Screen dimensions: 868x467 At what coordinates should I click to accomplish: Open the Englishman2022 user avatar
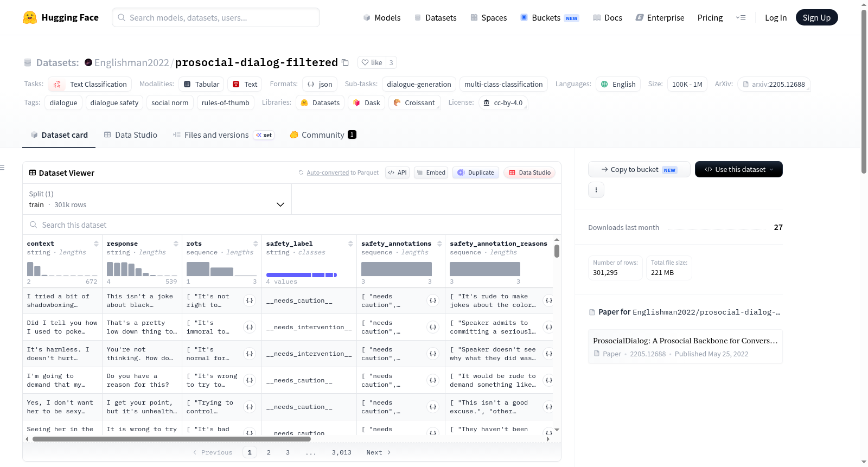click(88, 62)
